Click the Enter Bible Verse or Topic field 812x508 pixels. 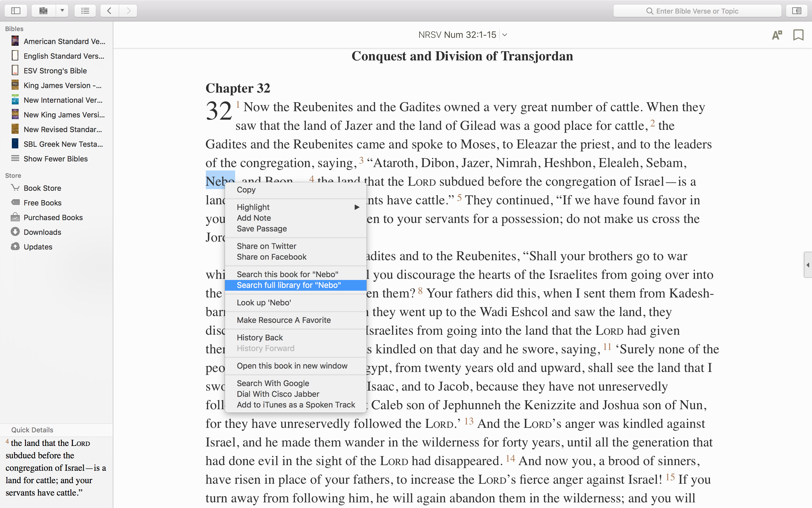697,11
